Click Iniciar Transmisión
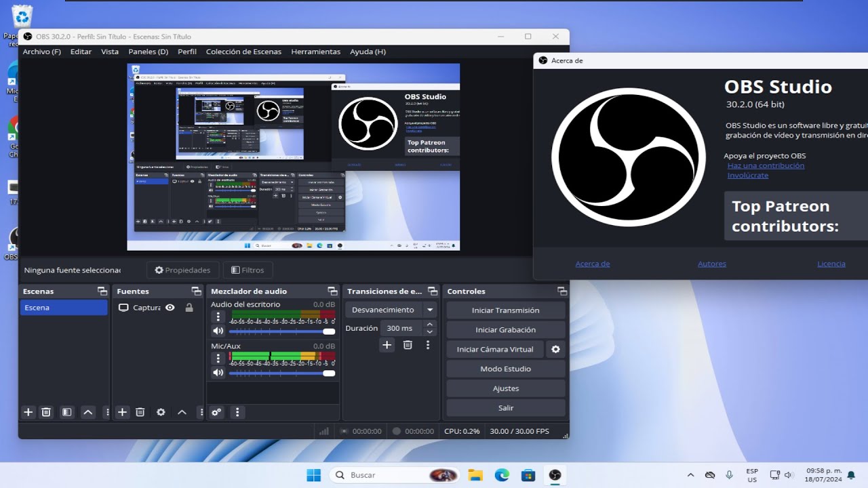The width and height of the screenshot is (868, 488). [506, 310]
